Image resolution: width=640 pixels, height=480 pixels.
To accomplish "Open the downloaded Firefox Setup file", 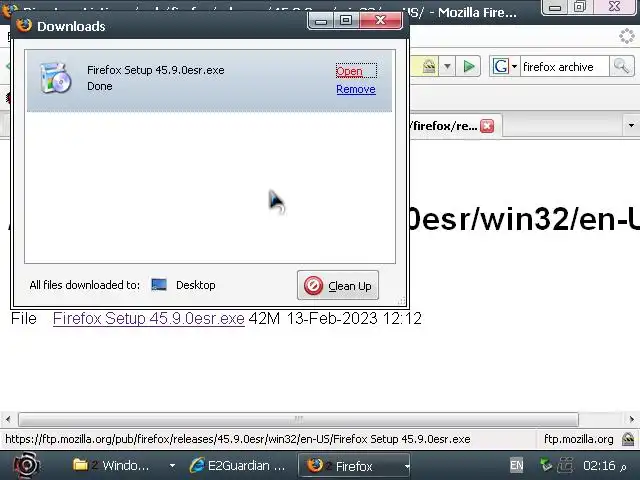I will pyautogui.click(x=349, y=71).
